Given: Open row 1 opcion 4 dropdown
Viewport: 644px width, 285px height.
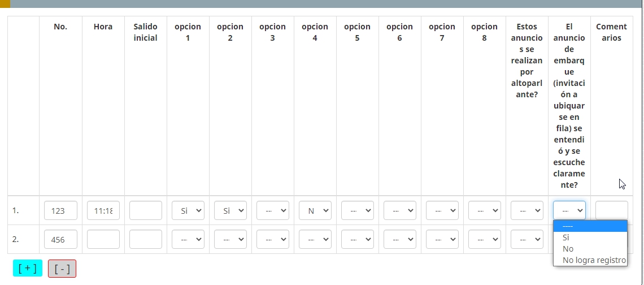Looking at the screenshot, I should coord(315,211).
